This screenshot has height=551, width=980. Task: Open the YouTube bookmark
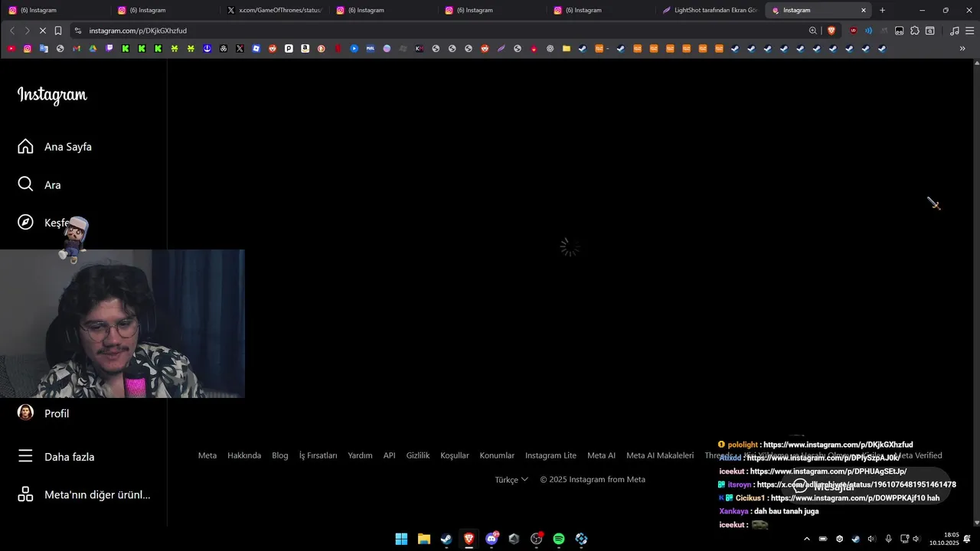pyautogui.click(x=11, y=48)
